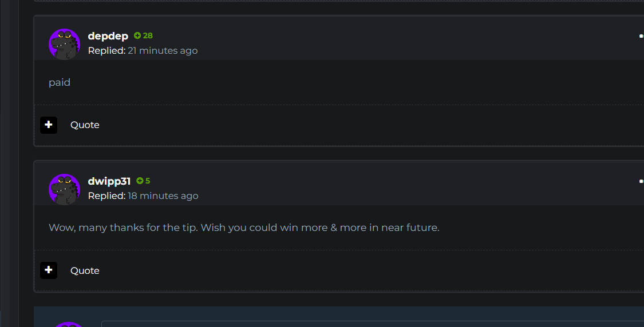
Task: Toggle multi-quote plus on depdep's post
Action: click(x=49, y=125)
